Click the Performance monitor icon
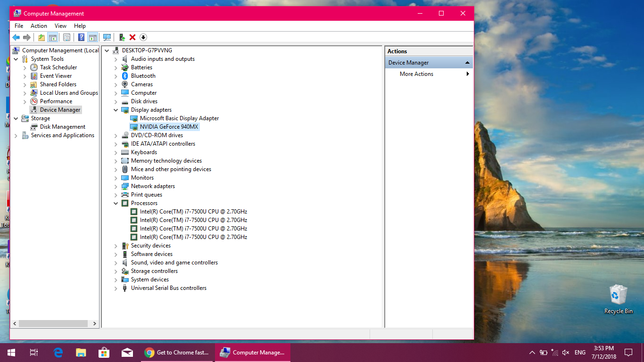Image resolution: width=644 pixels, height=362 pixels. [34, 101]
